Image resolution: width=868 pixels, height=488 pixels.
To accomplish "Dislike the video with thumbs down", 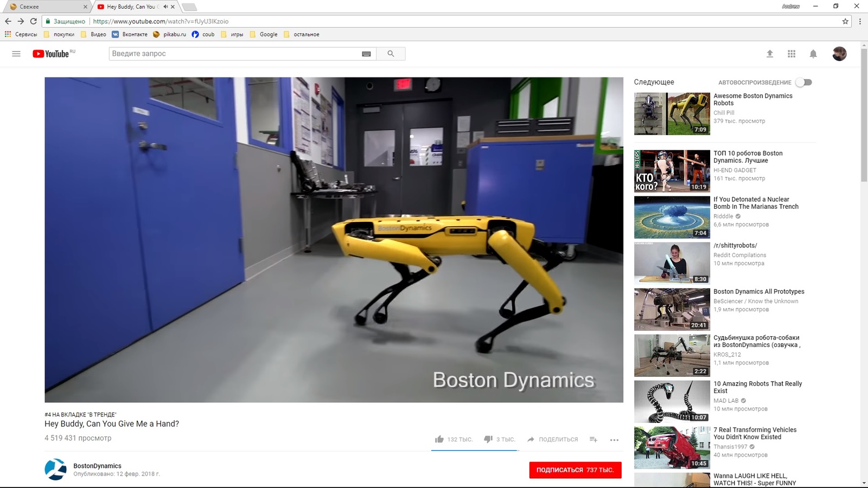I will 499,439.
